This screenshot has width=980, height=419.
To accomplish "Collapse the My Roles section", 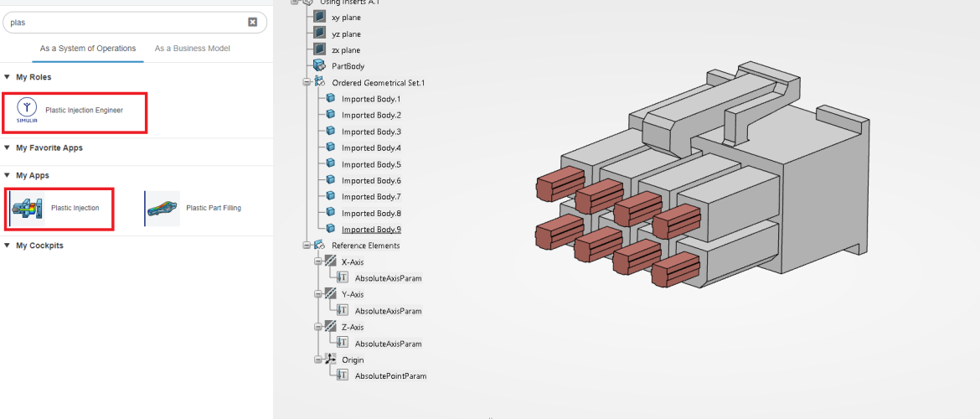I will click(x=8, y=77).
